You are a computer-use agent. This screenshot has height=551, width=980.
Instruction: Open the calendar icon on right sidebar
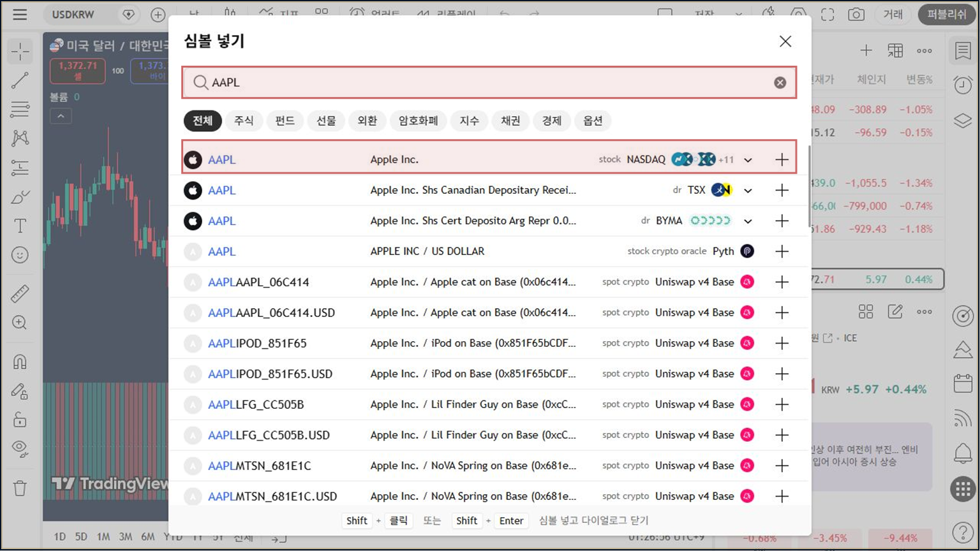[963, 384]
